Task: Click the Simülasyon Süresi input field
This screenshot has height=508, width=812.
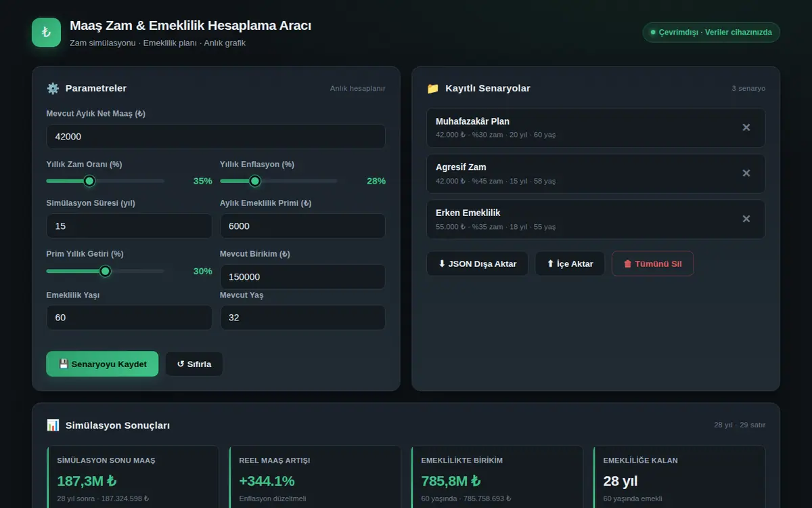Action: click(x=129, y=226)
